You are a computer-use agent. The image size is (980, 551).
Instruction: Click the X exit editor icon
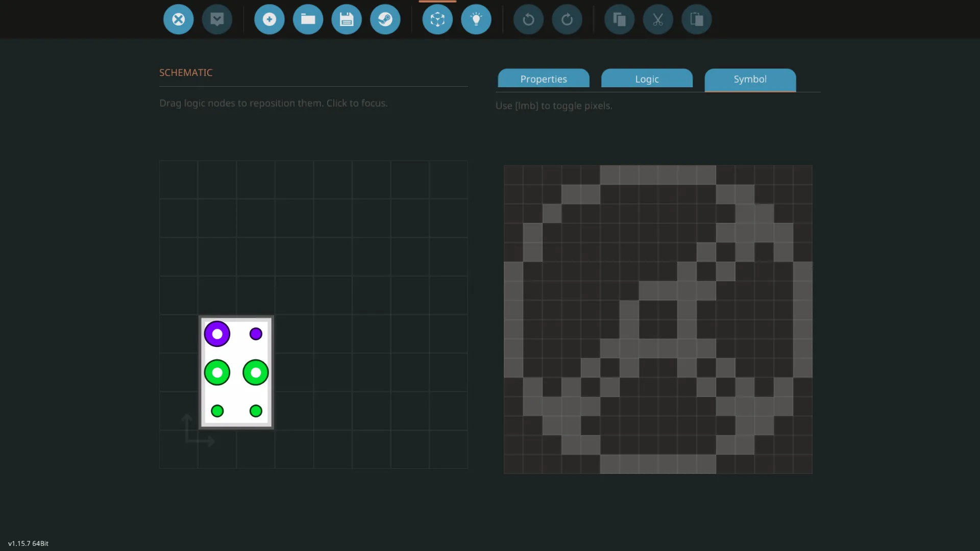point(178,19)
